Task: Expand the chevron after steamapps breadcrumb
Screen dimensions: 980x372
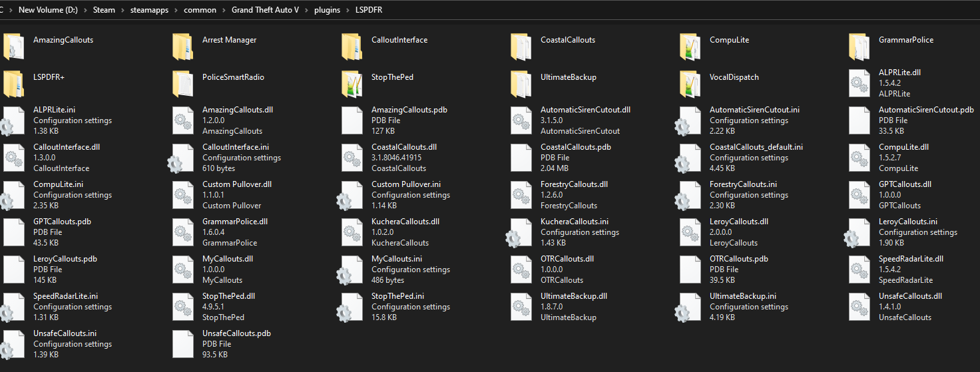Action: pyautogui.click(x=176, y=10)
